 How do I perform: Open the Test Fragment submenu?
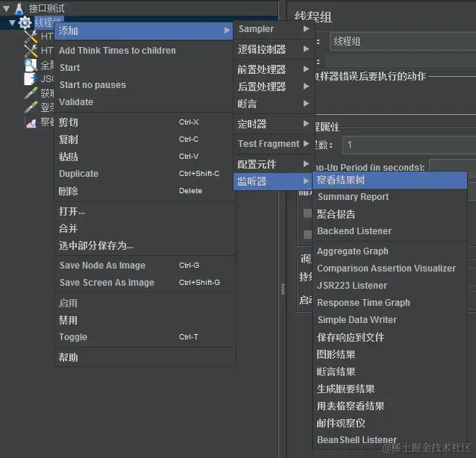[274, 143]
